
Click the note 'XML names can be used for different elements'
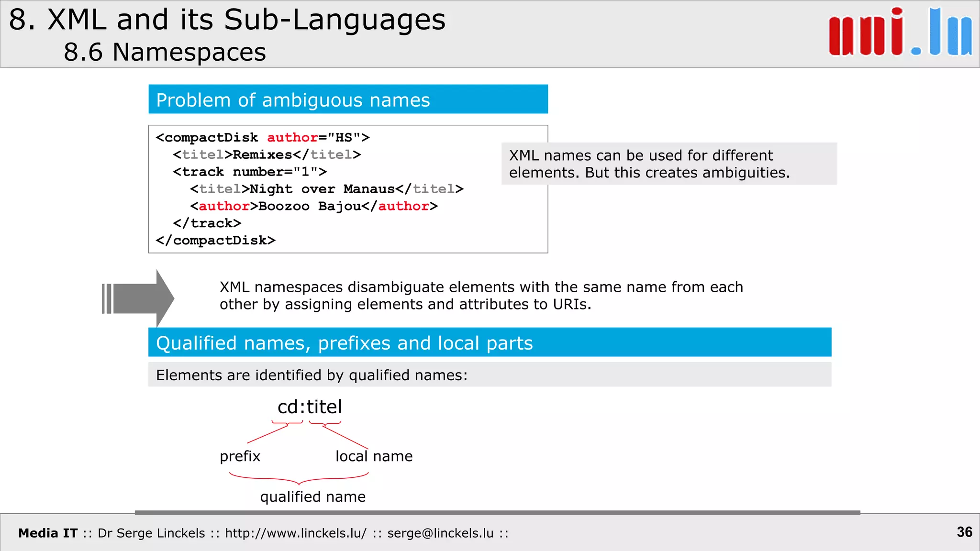pos(669,164)
